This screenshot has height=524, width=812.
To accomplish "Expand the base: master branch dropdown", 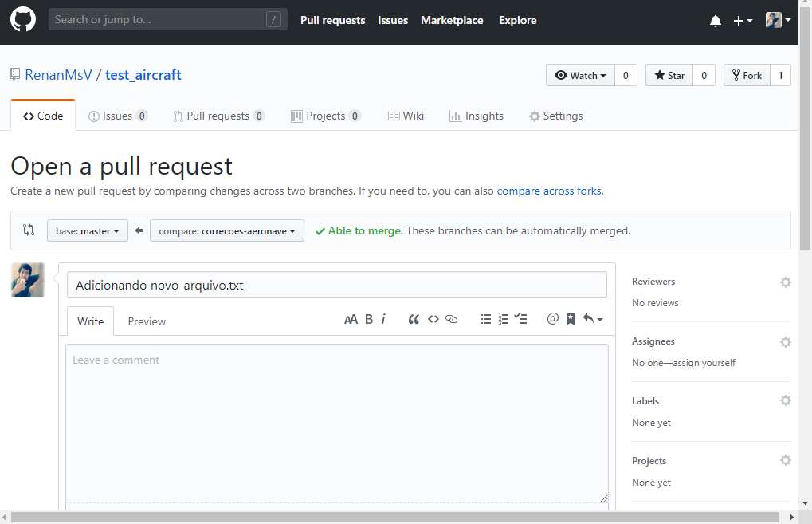I will point(88,231).
